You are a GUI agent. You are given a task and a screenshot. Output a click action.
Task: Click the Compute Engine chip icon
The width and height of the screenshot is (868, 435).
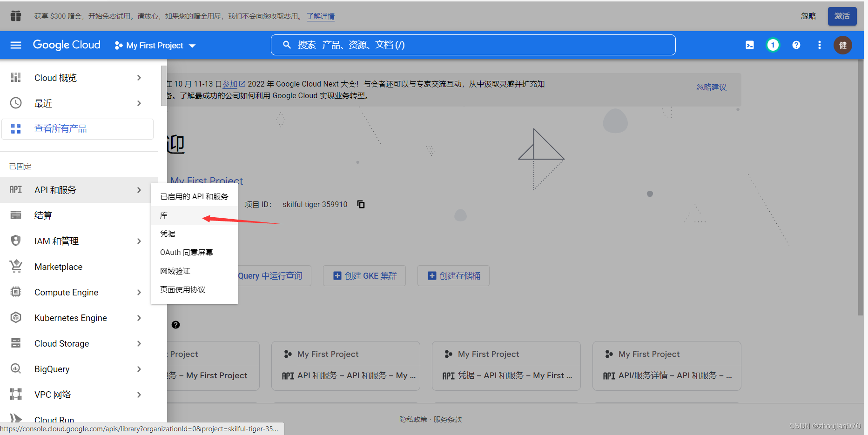click(x=16, y=292)
